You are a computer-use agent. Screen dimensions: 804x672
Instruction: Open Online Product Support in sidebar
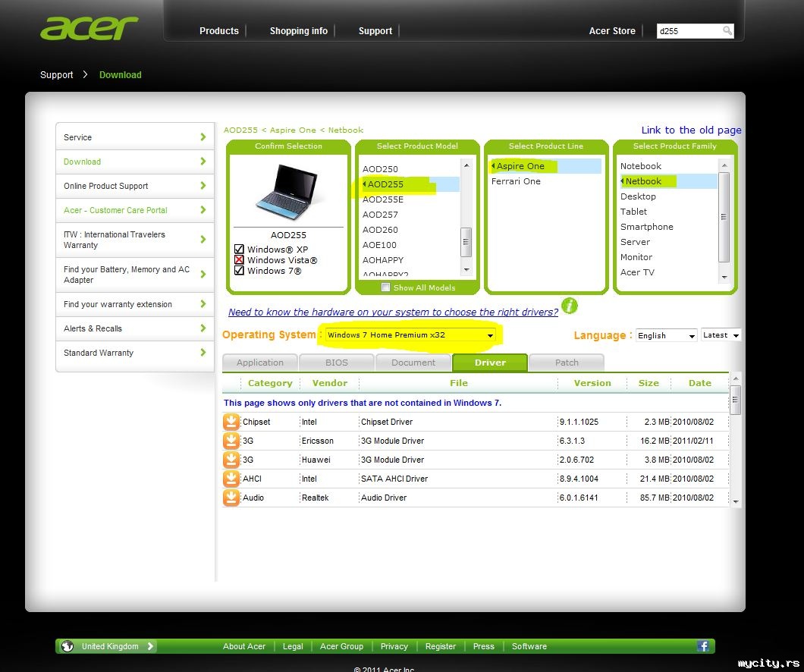tap(135, 186)
